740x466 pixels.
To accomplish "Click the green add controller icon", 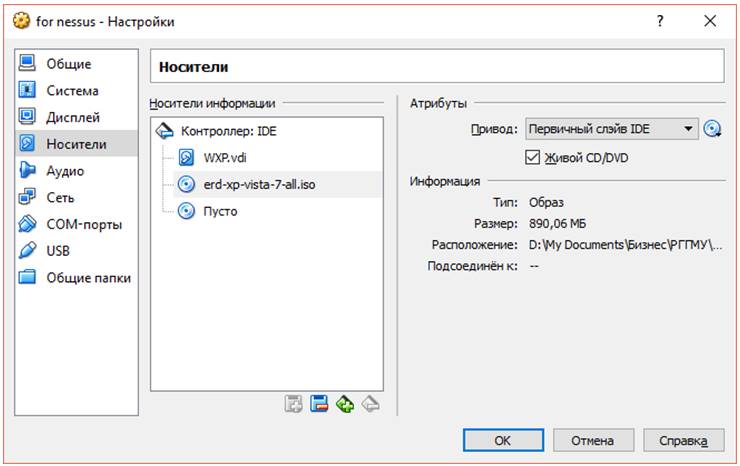I will pyautogui.click(x=345, y=404).
